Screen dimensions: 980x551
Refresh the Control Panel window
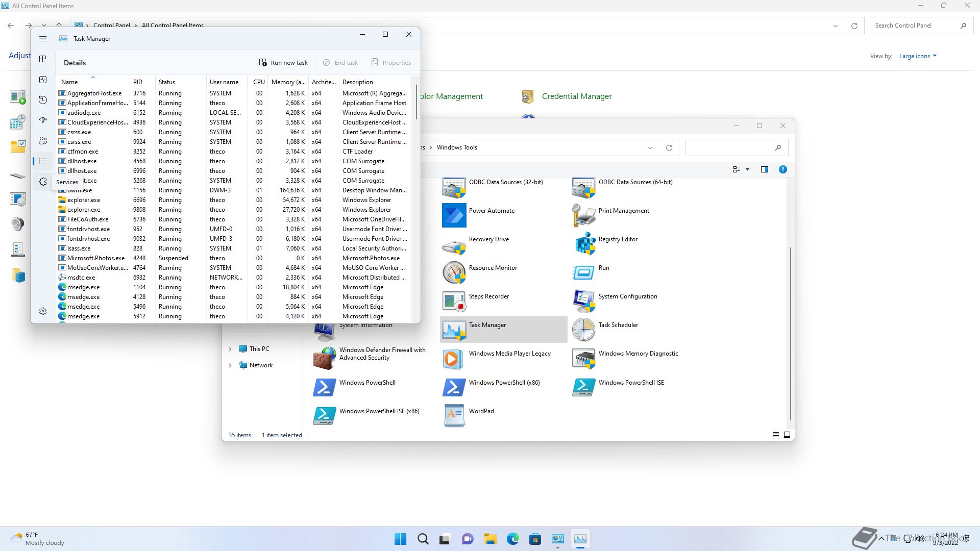click(854, 26)
